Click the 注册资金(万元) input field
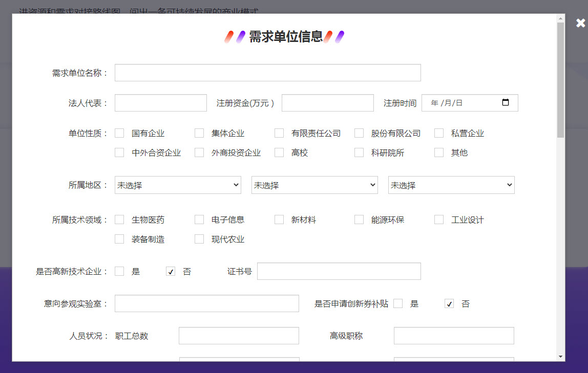This screenshot has height=373, width=588. 327,103
